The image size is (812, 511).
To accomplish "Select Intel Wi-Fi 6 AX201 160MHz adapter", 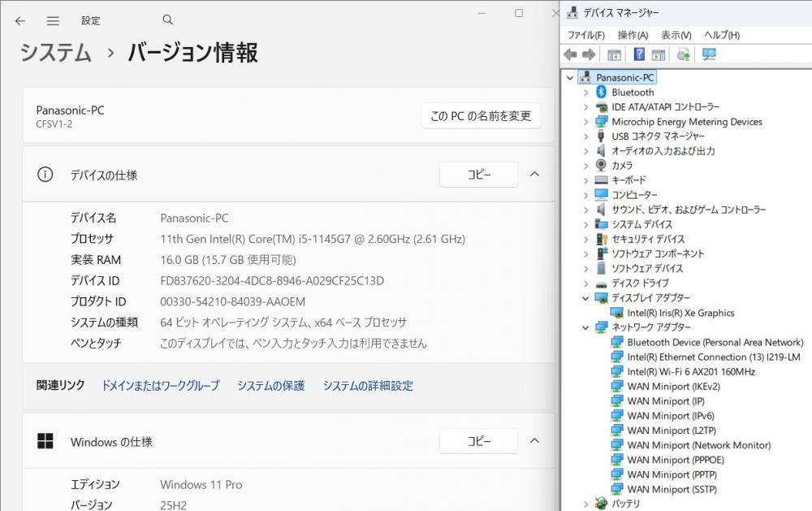I will tap(690, 371).
